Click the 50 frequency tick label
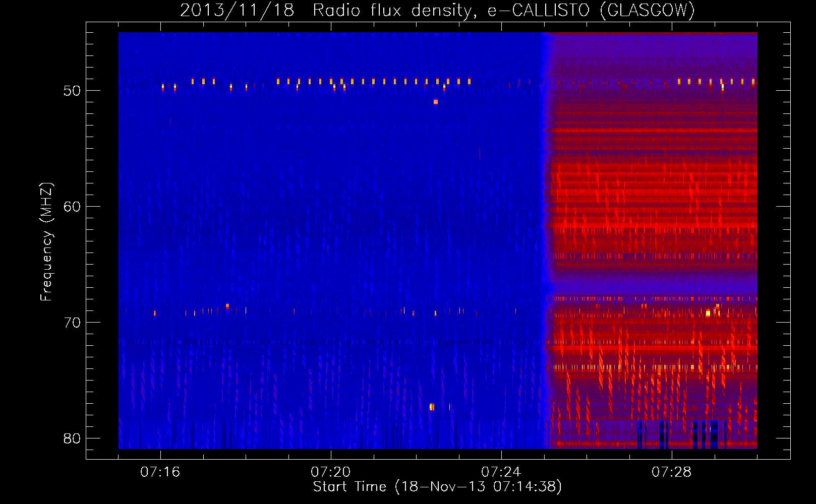 point(72,91)
